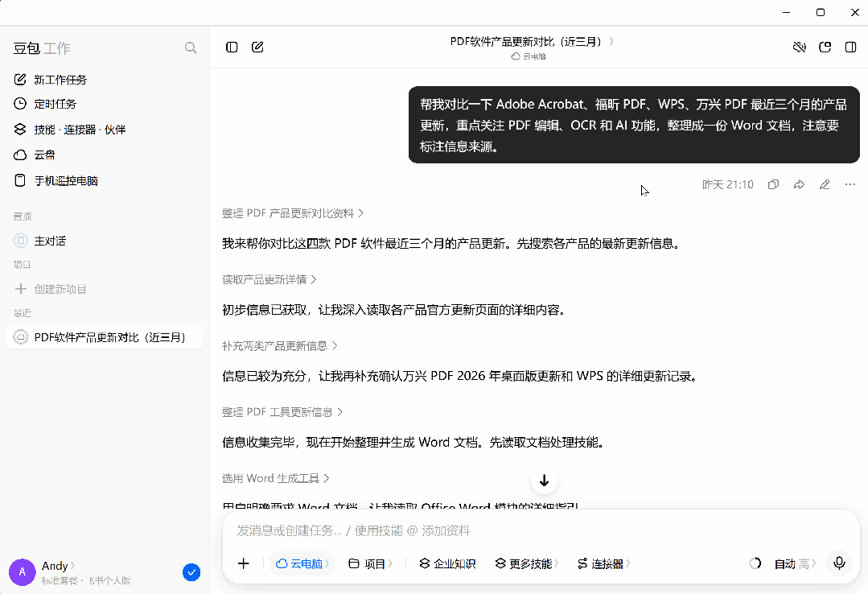Click 企业知识 button

[x=447, y=563]
